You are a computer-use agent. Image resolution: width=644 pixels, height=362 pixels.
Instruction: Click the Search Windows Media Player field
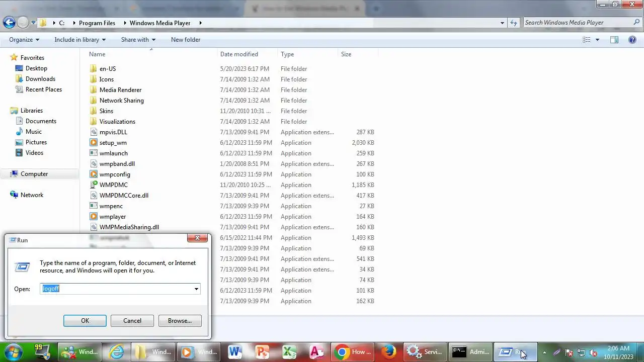(578, 23)
